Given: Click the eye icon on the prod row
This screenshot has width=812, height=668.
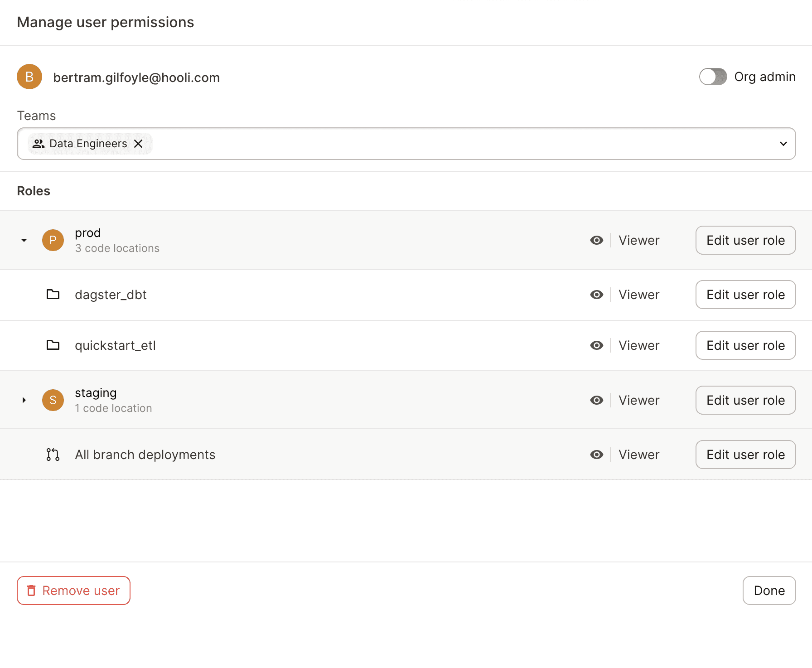Looking at the screenshot, I should pyautogui.click(x=597, y=240).
